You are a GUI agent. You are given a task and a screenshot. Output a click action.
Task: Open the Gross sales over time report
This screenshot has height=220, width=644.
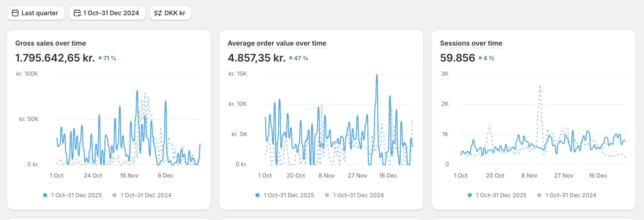(50, 43)
